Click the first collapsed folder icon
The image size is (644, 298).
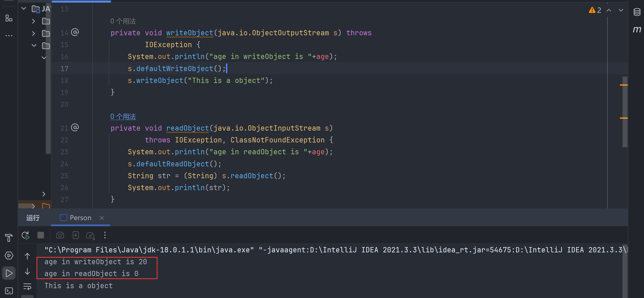(x=46, y=21)
